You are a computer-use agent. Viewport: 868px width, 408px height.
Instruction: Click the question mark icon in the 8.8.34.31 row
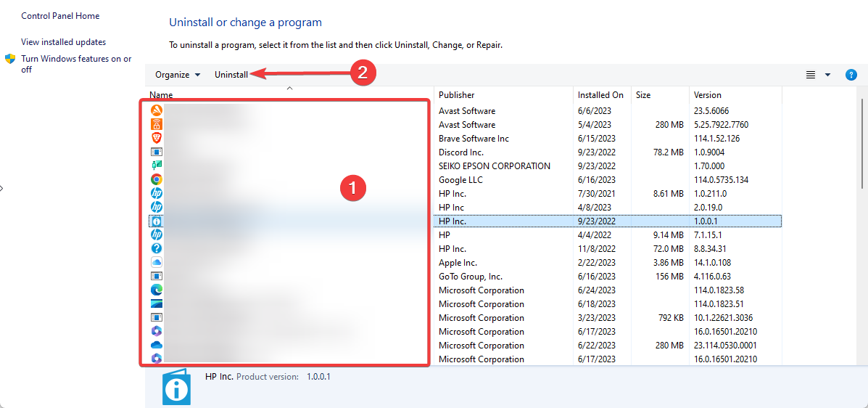pyautogui.click(x=157, y=248)
